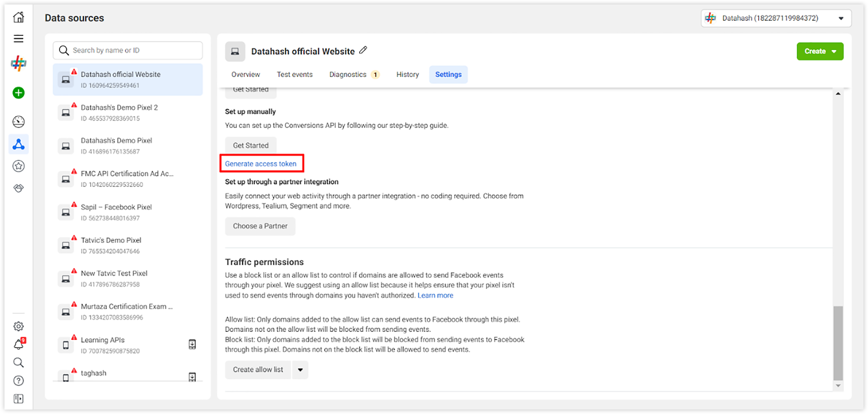
Task: Click the Search by name or ID field
Action: [x=128, y=50]
